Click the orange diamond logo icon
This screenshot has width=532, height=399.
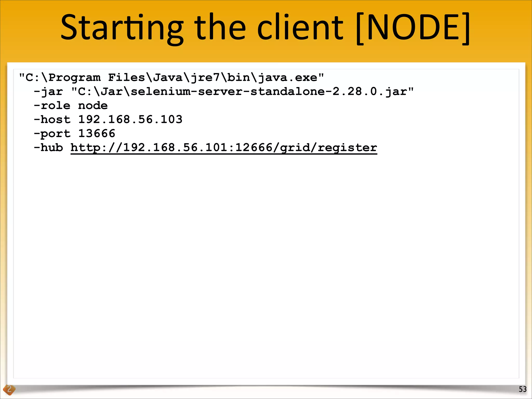[x=9, y=389]
